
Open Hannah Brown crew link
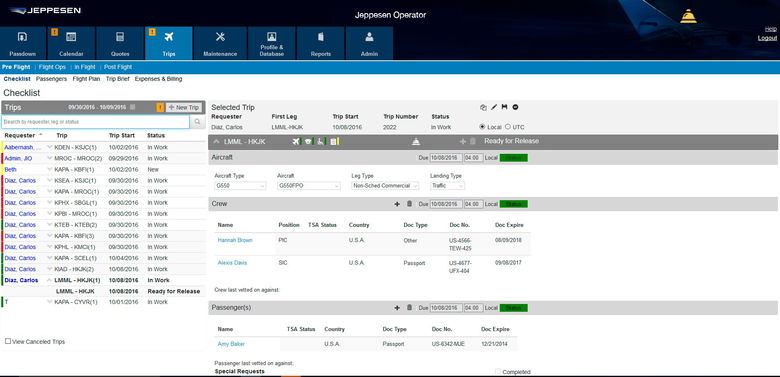point(235,240)
